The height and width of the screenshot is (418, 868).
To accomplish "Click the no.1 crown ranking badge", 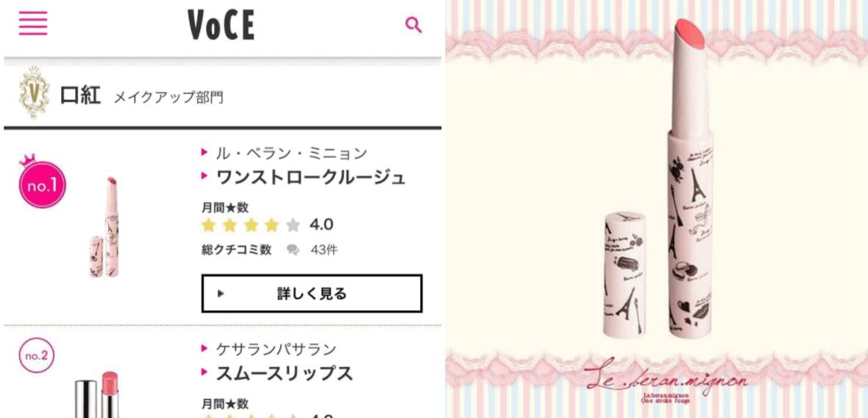I will tap(42, 182).
